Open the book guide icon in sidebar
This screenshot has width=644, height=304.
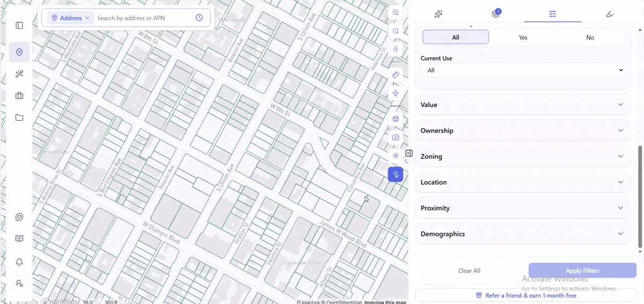pyautogui.click(x=19, y=239)
